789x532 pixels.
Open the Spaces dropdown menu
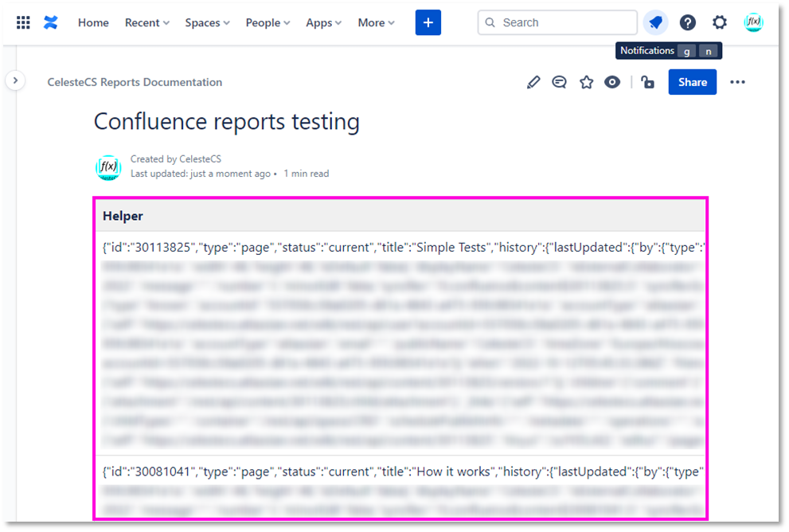tap(207, 22)
